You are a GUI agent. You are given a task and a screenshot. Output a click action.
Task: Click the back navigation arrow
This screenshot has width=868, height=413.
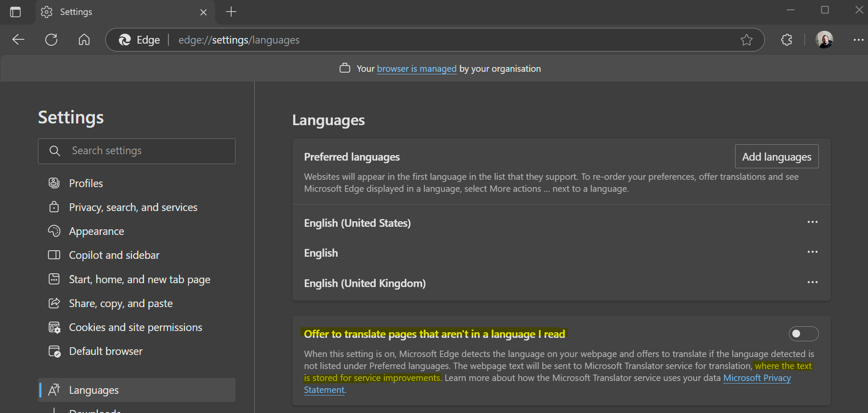pos(18,40)
